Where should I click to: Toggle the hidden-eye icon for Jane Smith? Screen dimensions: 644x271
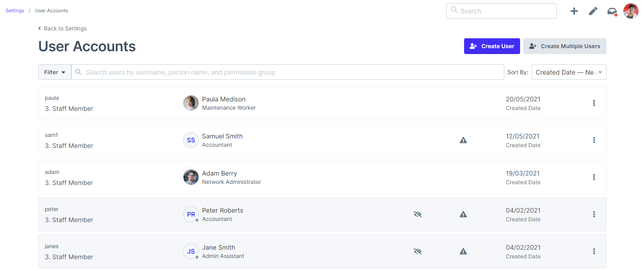pyautogui.click(x=417, y=251)
